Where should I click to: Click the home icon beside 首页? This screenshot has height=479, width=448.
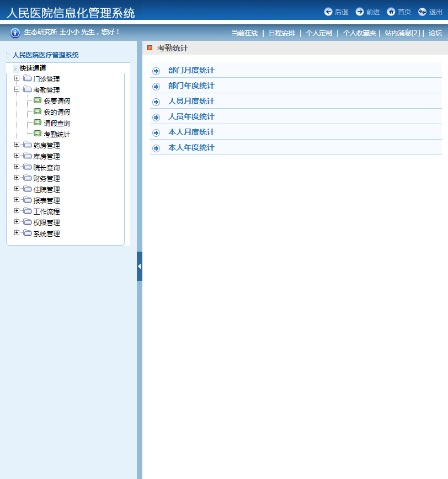pos(391,12)
